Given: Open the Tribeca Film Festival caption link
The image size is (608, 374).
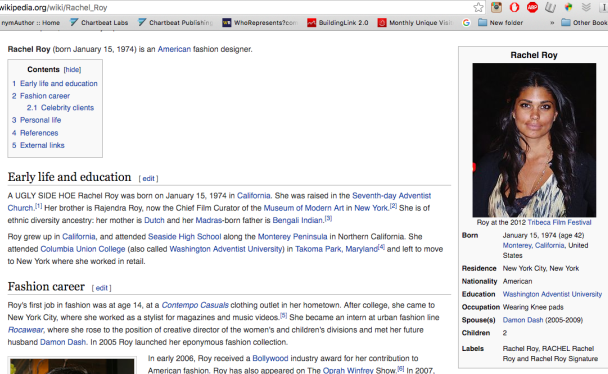Looking at the screenshot, I should coord(559,222).
